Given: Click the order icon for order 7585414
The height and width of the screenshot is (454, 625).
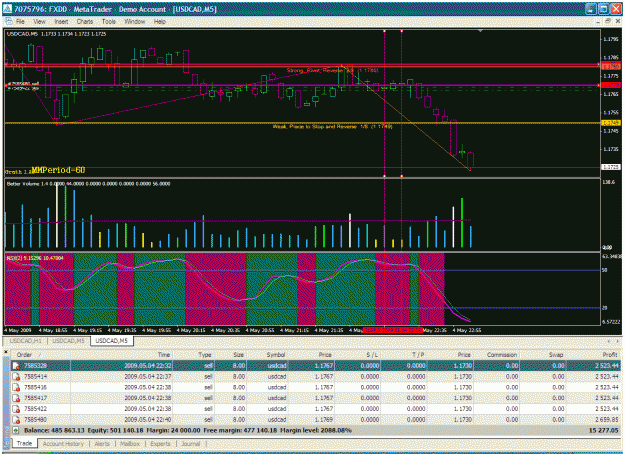Looking at the screenshot, I should click(16, 376).
